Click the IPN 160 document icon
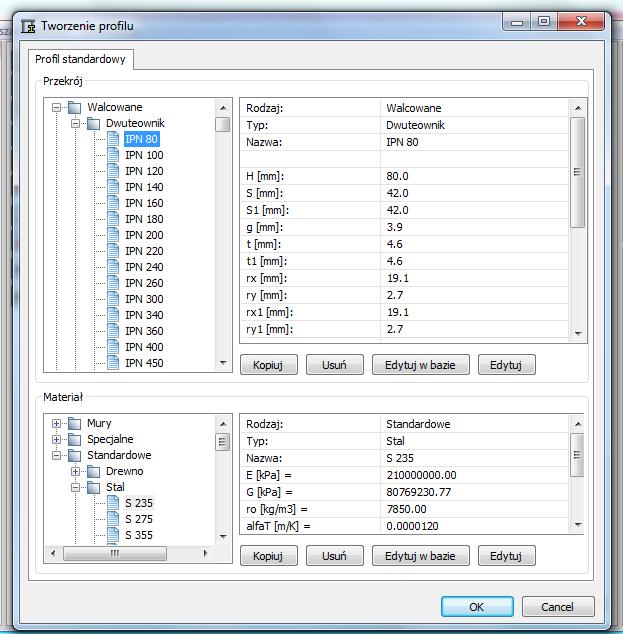The width and height of the screenshot is (623, 634). click(x=113, y=203)
